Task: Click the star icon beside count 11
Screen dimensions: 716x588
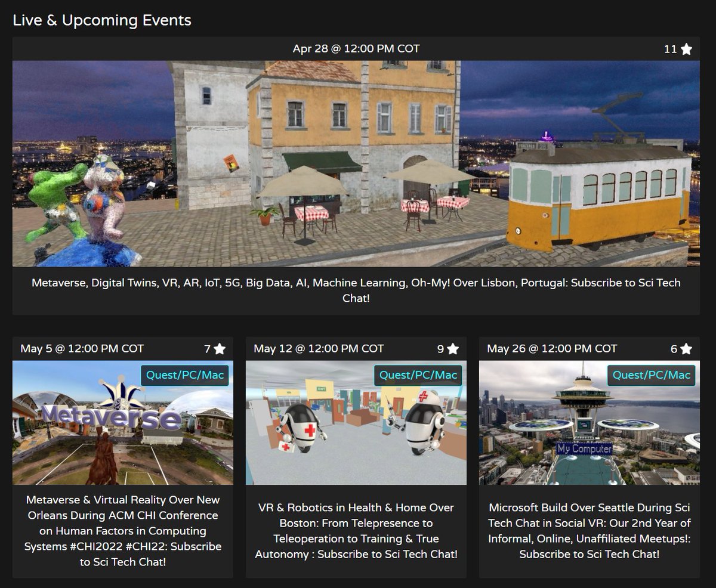Action: (x=686, y=49)
